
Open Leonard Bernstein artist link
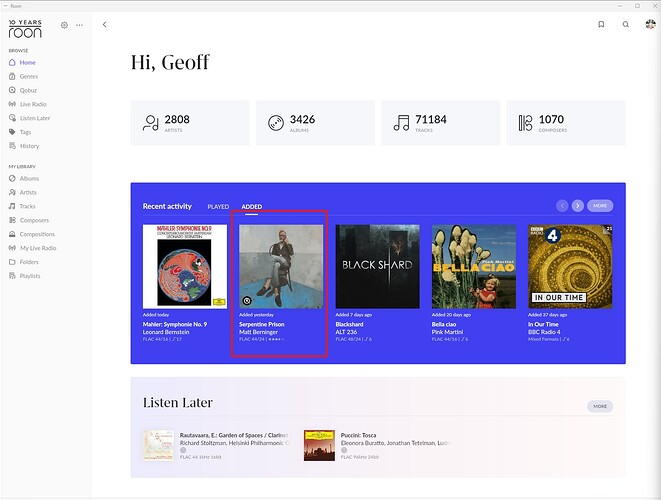coord(166,332)
